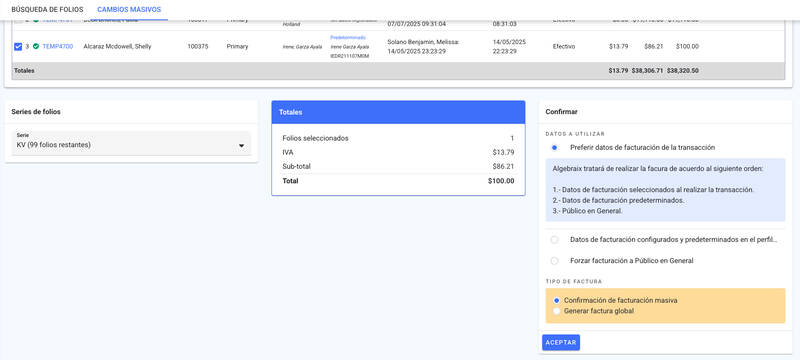Viewport: 800px width, 360px height.
Task: Click the Aceptar button
Action: pos(561,343)
